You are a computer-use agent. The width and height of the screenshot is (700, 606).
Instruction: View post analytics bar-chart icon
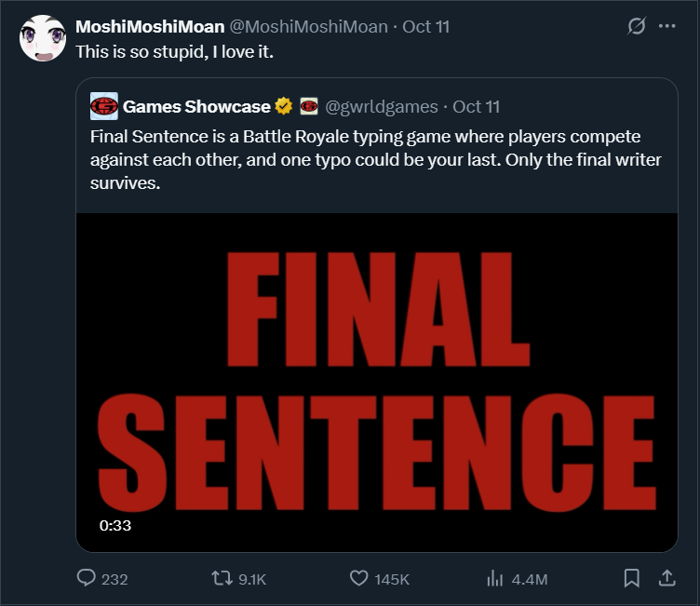495,579
